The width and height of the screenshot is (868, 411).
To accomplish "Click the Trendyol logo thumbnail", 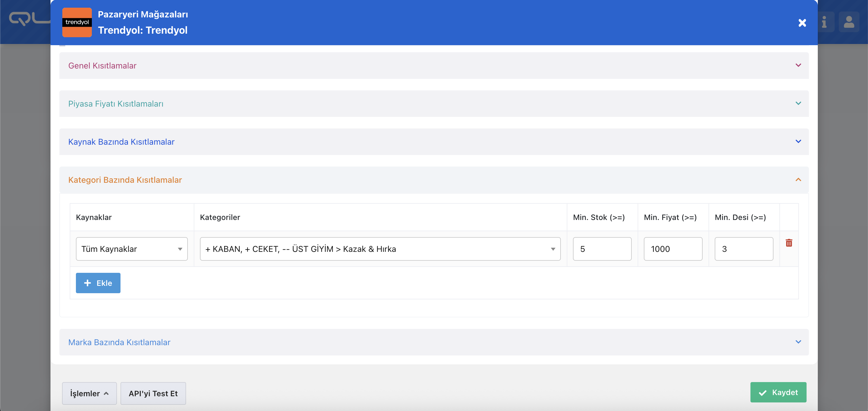I will coord(77,22).
